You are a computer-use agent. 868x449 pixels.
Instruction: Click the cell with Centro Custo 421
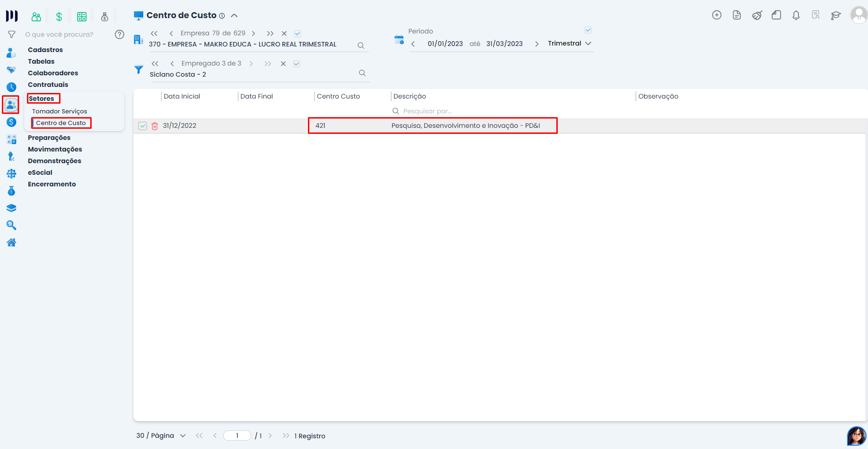pos(320,125)
